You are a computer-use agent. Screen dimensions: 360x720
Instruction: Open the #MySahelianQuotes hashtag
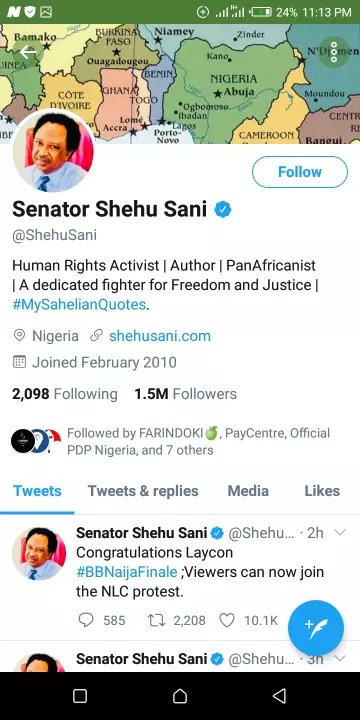(79, 304)
